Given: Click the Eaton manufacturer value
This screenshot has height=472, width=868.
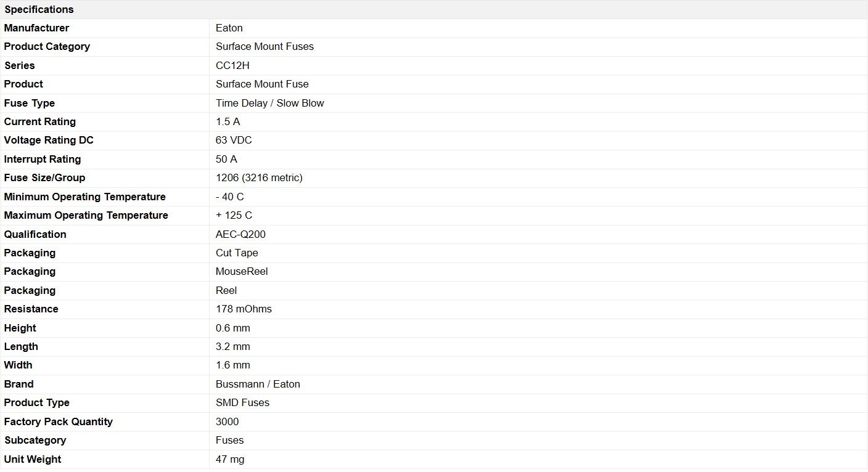Looking at the screenshot, I should coord(229,28).
